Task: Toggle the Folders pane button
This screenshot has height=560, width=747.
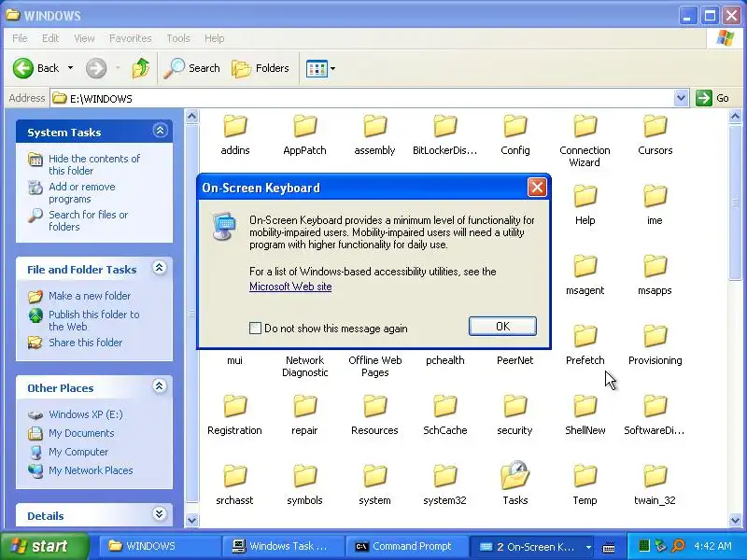Action: [x=261, y=68]
